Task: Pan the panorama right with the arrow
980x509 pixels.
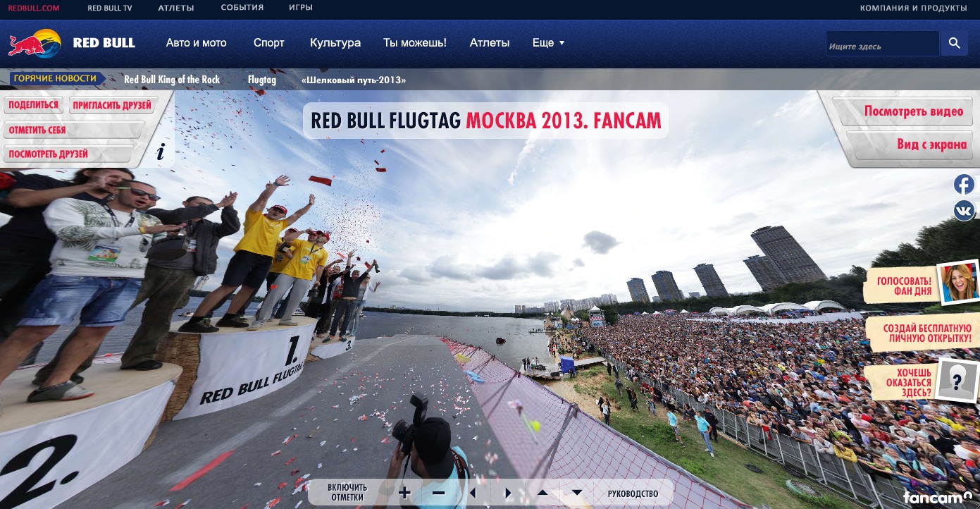Action: pos(507,493)
